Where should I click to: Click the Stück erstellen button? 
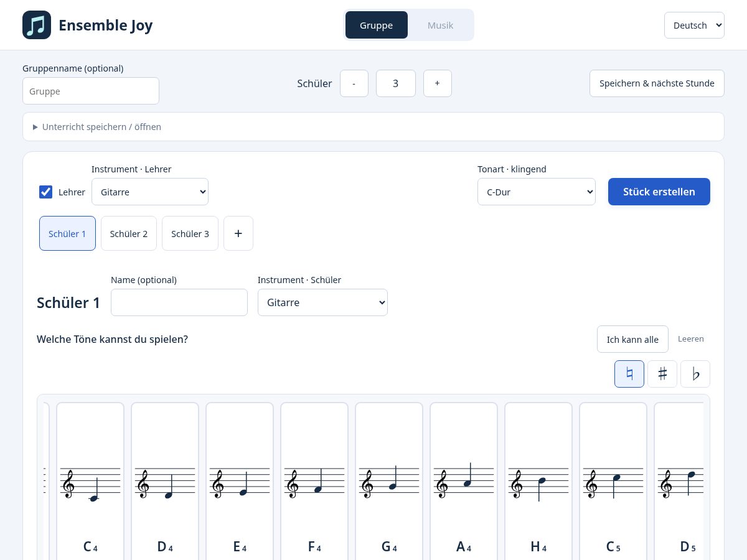coord(659,192)
